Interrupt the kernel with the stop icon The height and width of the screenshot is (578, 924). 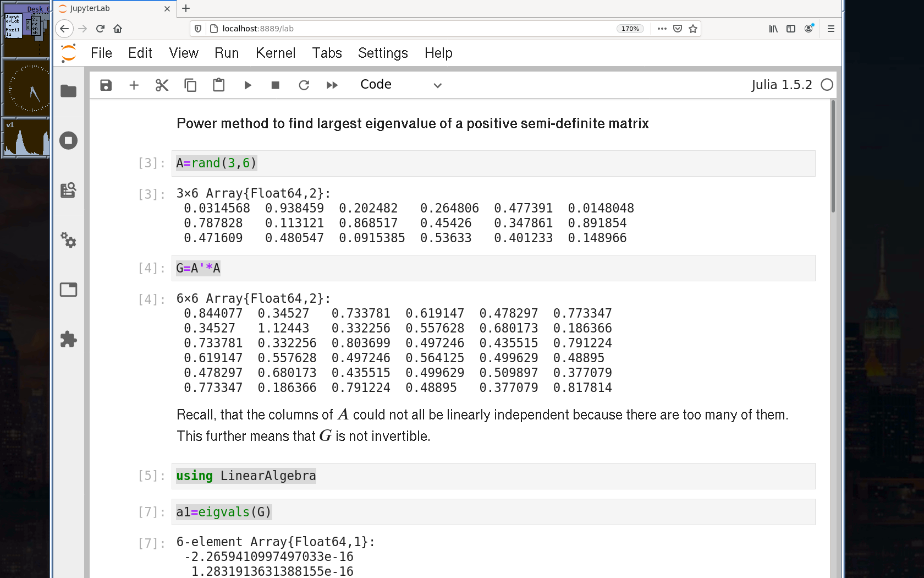(x=276, y=85)
